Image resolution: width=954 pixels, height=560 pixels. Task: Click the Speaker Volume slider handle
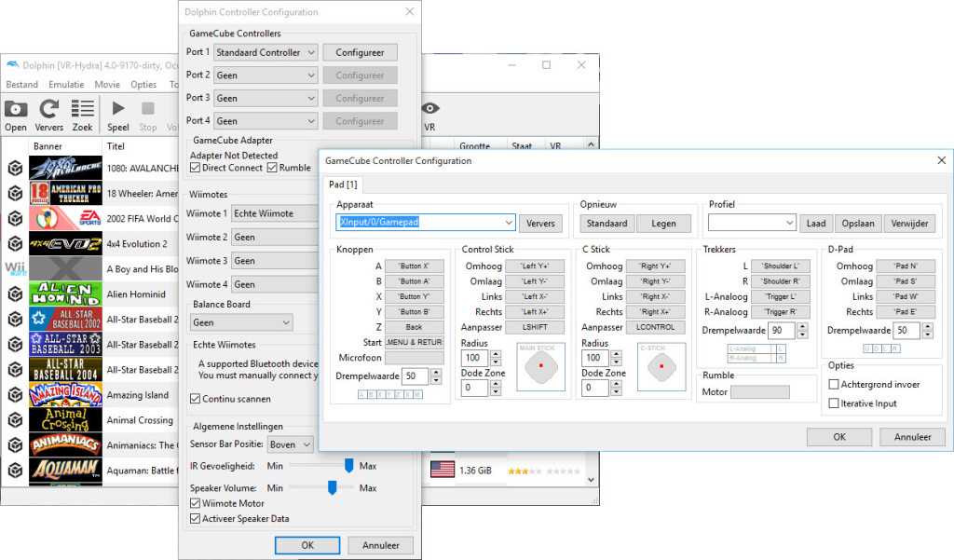point(332,487)
